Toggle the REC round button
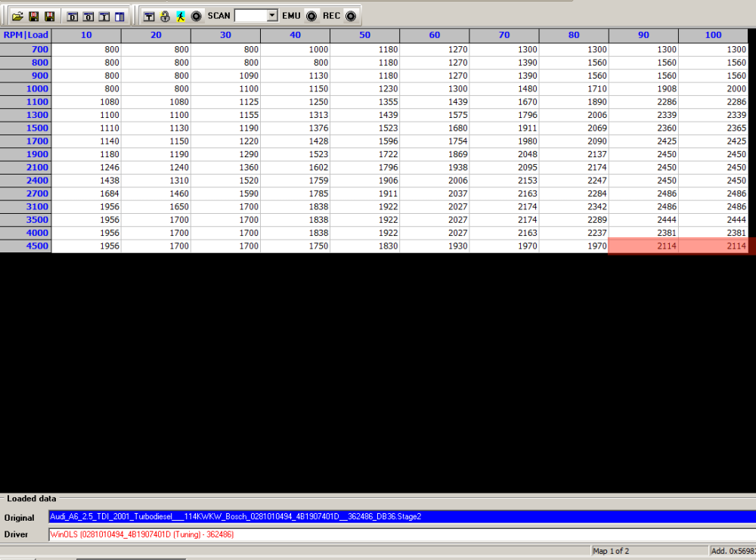 [x=351, y=17]
